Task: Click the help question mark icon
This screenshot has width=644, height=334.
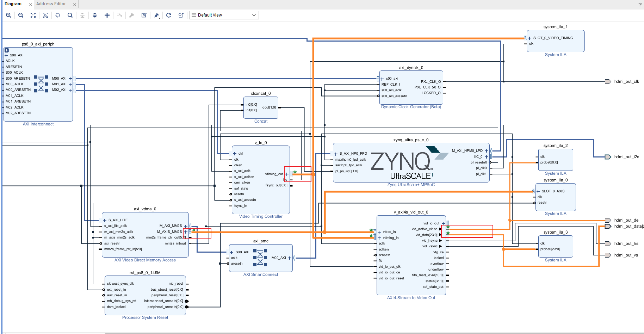Action: (640, 4)
